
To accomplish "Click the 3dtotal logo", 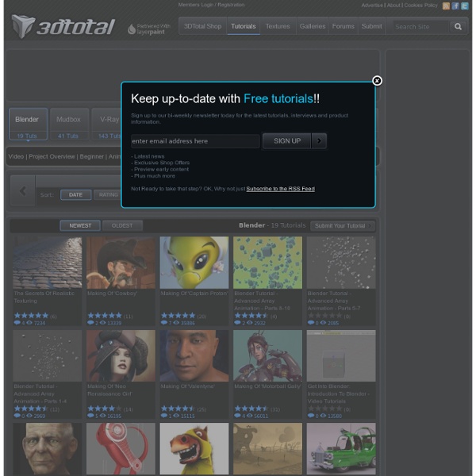I will (x=63, y=27).
